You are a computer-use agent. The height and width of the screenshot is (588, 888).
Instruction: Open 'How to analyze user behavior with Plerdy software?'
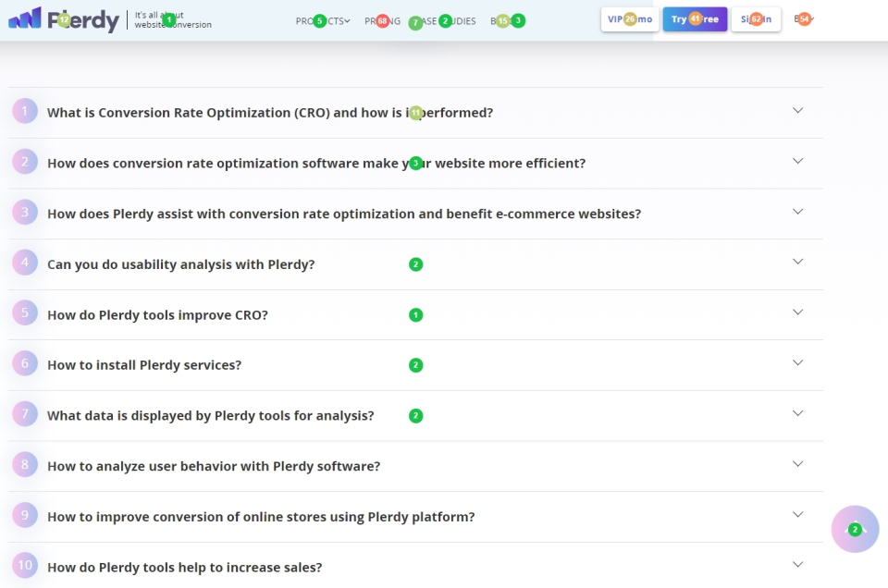[214, 466]
